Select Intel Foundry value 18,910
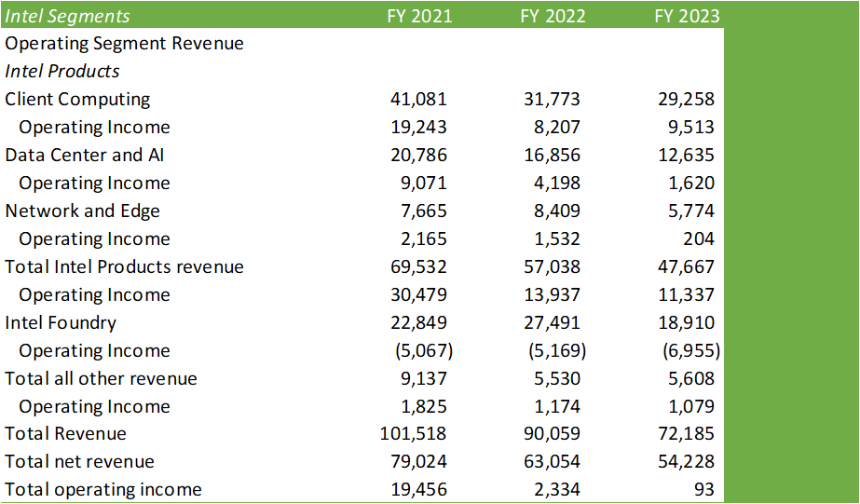The height and width of the screenshot is (504, 860). tap(686, 323)
